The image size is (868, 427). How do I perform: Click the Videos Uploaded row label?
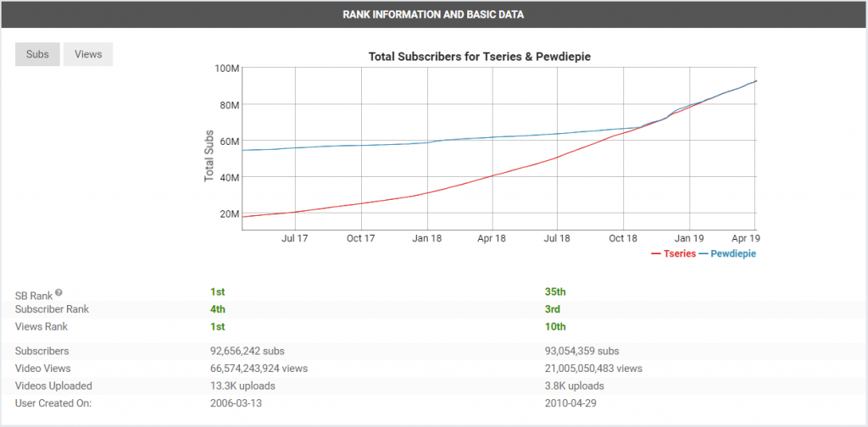(x=53, y=385)
